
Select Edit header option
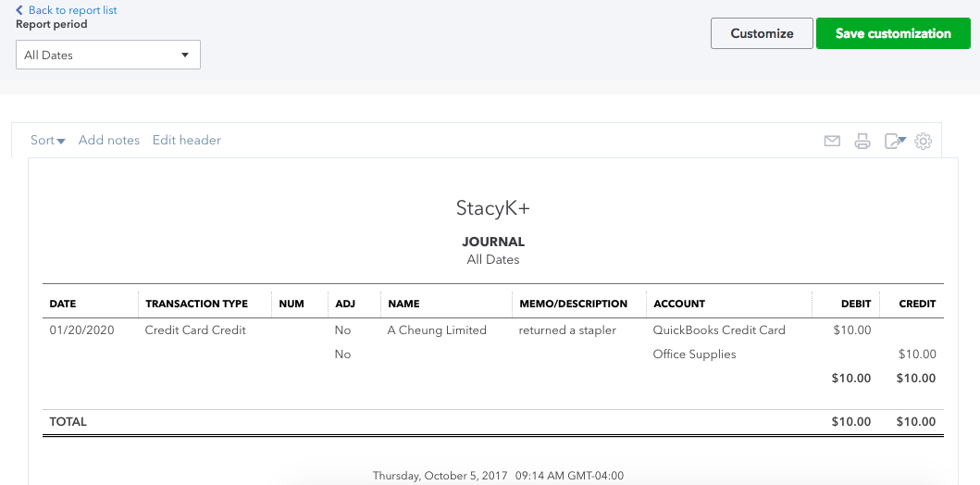[187, 141]
